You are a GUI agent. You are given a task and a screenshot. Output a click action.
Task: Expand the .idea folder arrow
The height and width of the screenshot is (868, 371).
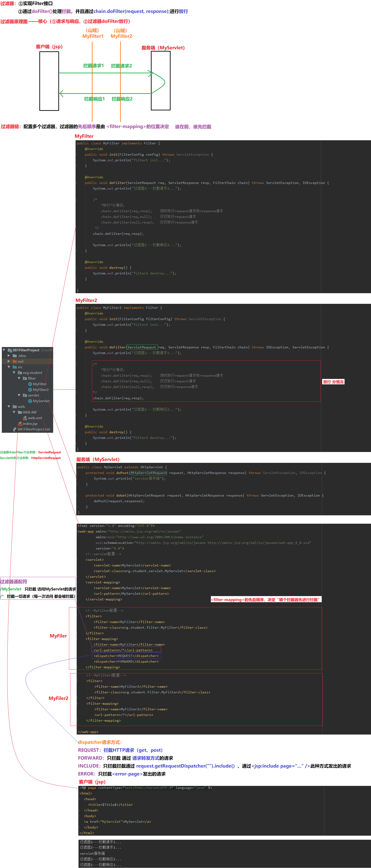9,356
